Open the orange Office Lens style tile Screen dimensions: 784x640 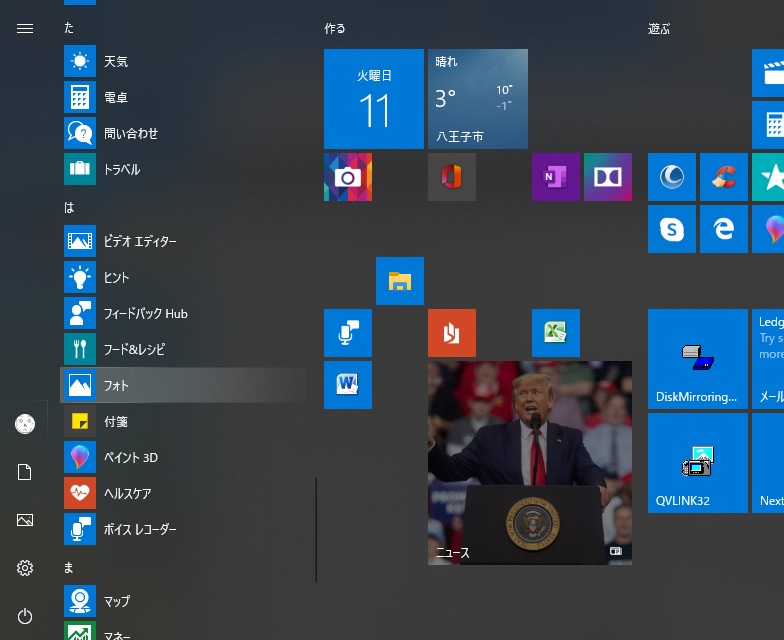tap(452, 333)
